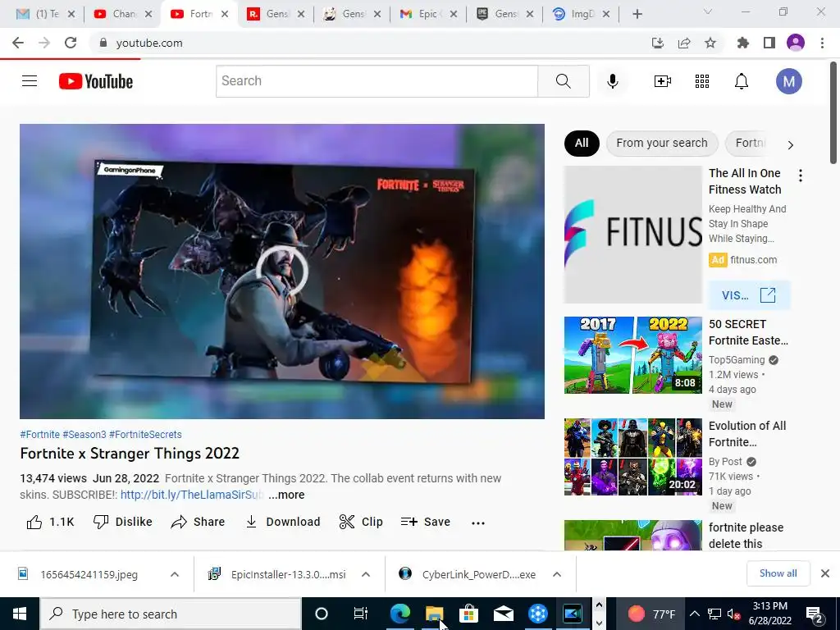Share the video
The height and width of the screenshot is (630, 840).
[198, 522]
